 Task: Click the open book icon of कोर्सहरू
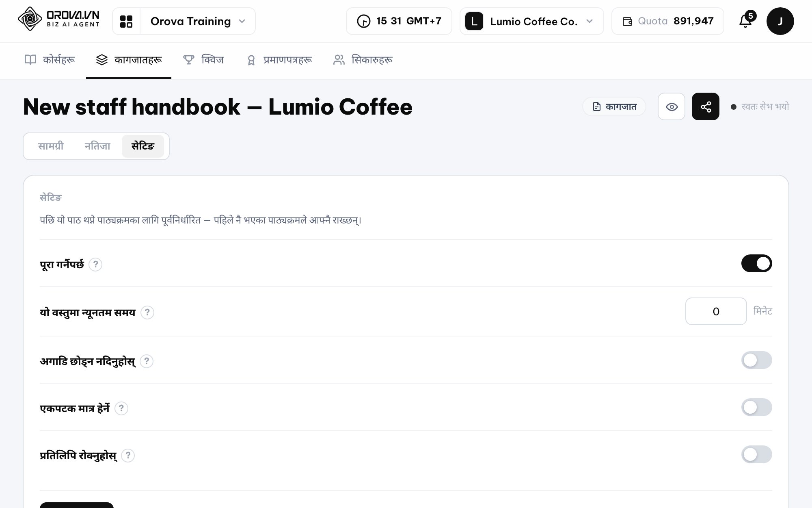tap(30, 60)
